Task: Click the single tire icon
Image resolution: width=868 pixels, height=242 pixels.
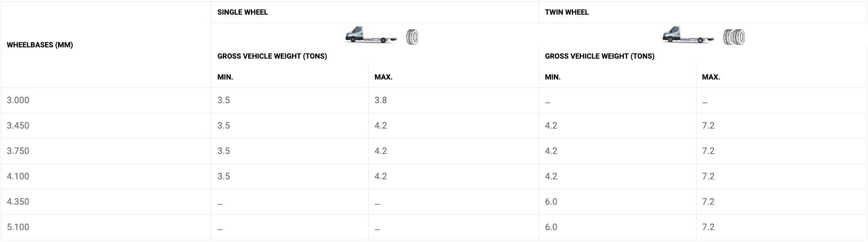Action: 412,37
